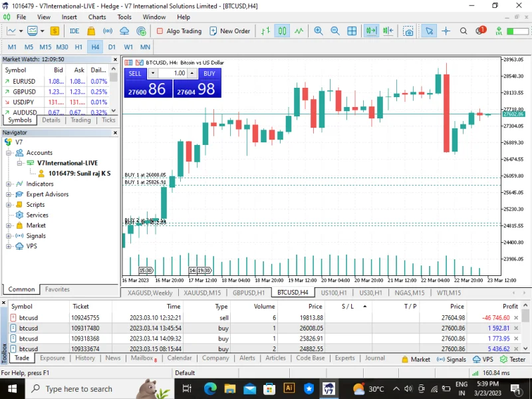Open dropdown arrow next to line chart icon

21,31
